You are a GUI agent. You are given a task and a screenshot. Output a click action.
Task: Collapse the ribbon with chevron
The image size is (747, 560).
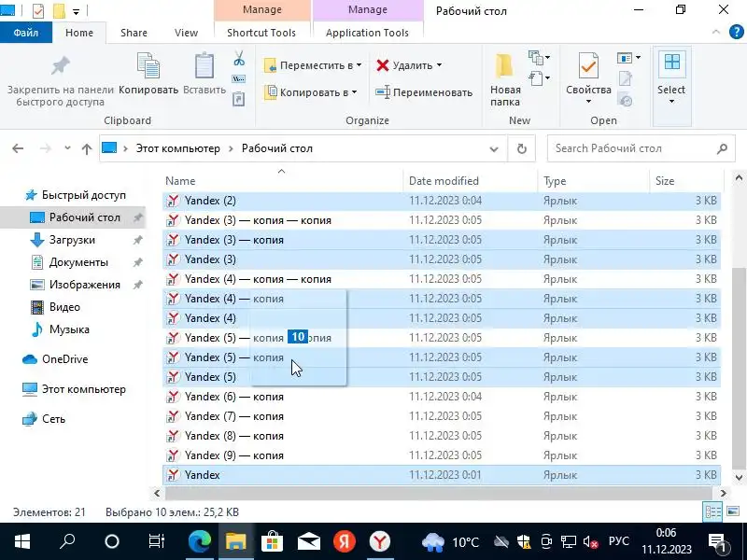point(716,32)
